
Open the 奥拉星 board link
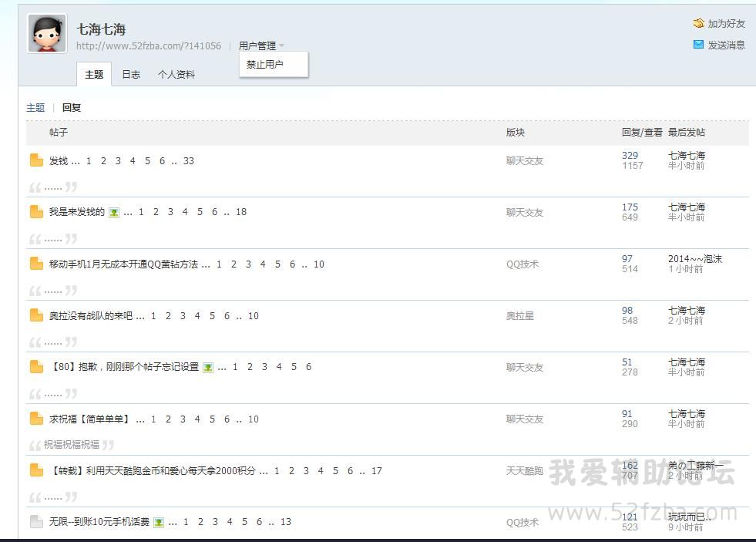[x=519, y=316]
